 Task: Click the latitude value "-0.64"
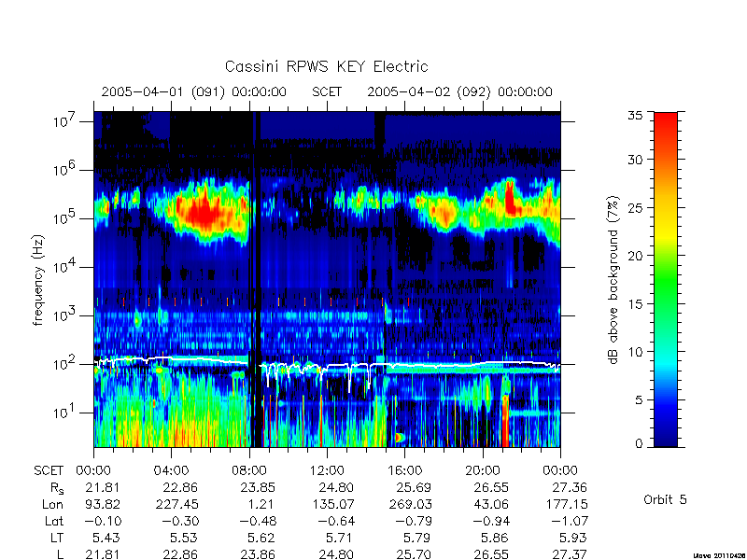335,521
